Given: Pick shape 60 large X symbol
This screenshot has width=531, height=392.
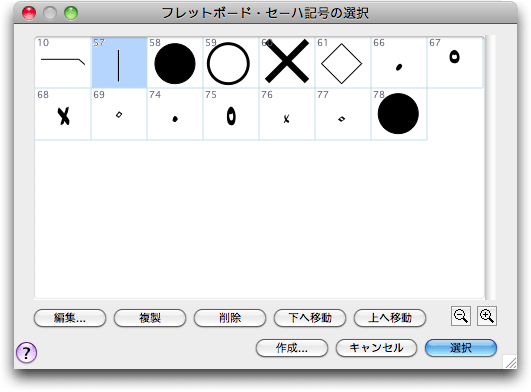Looking at the screenshot, I should click(287, 63).
